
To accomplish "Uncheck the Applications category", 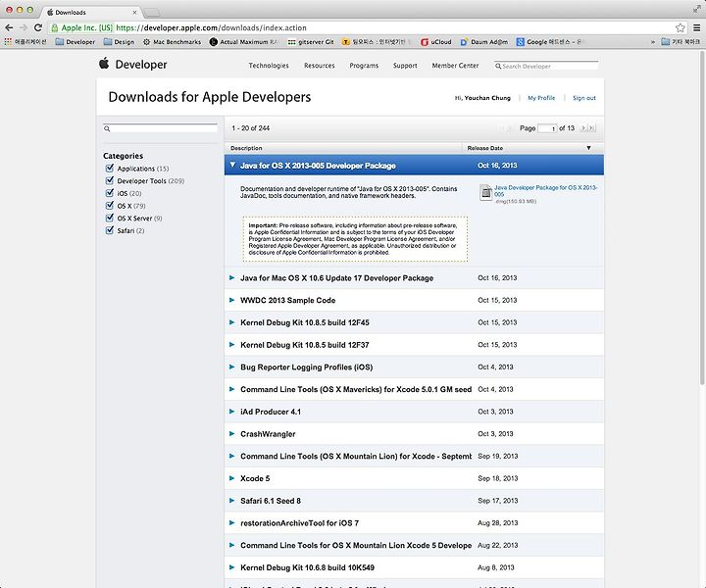I will [x=110, y=168].
